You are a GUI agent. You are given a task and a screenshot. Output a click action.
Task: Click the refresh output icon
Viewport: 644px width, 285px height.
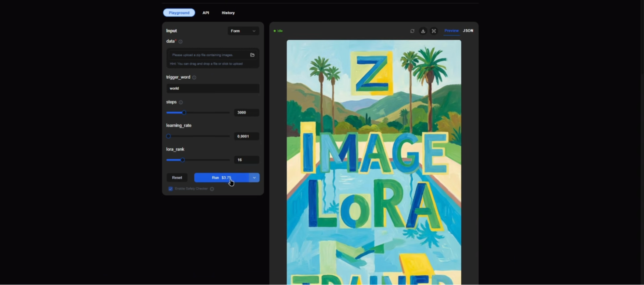(x=412, y=31)
